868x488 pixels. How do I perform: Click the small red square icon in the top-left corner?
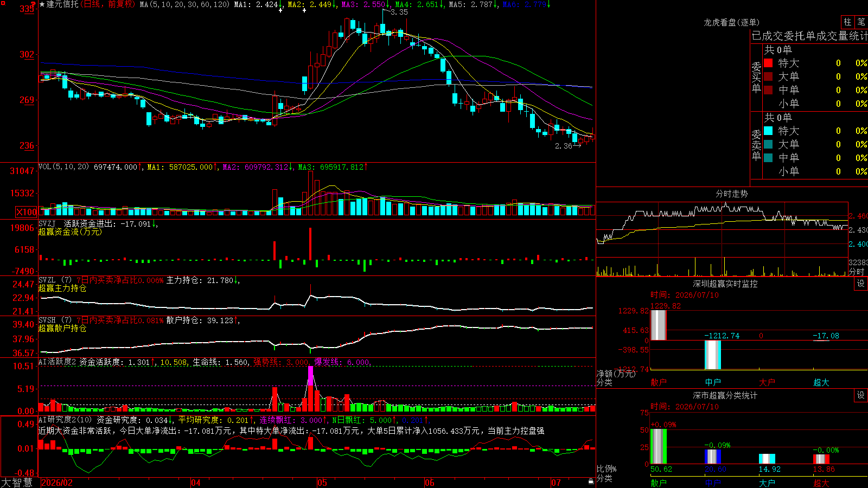click(2, 2)
